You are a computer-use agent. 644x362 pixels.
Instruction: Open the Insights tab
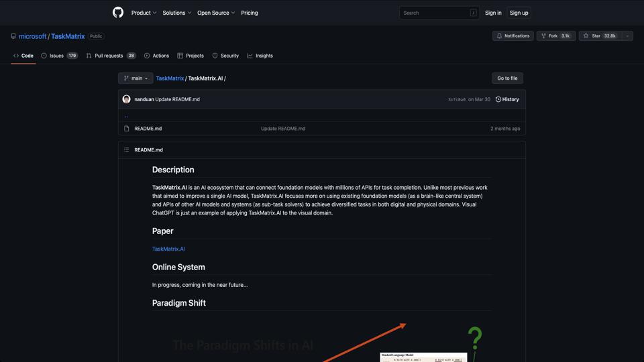pyautogui.click(x=260, y=56)
